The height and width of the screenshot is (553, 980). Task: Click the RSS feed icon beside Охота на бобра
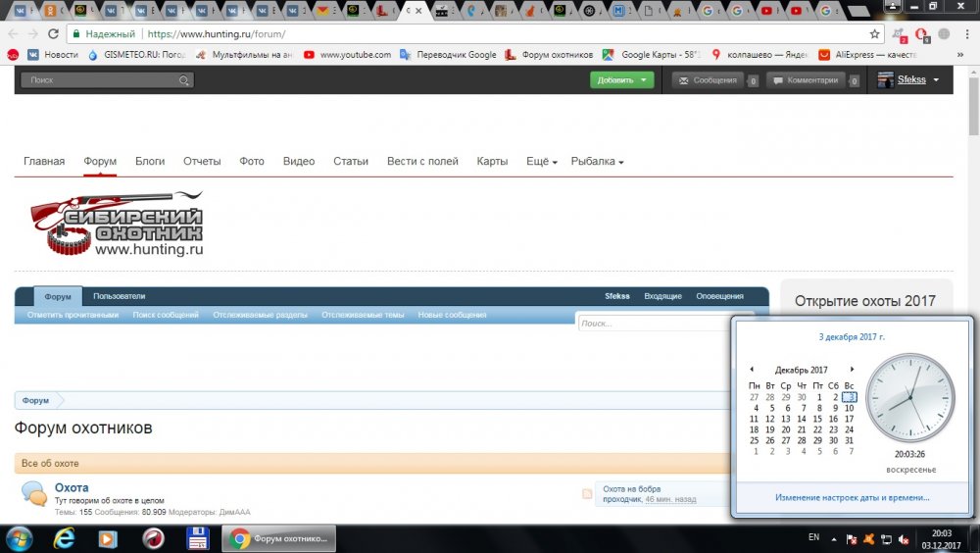[x=587, y=494]
